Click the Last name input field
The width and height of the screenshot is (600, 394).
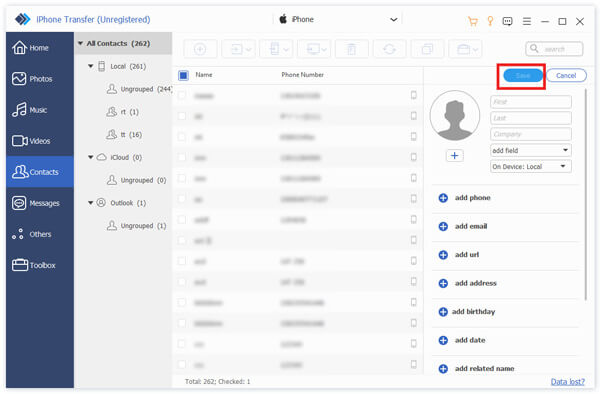point(530,118)
